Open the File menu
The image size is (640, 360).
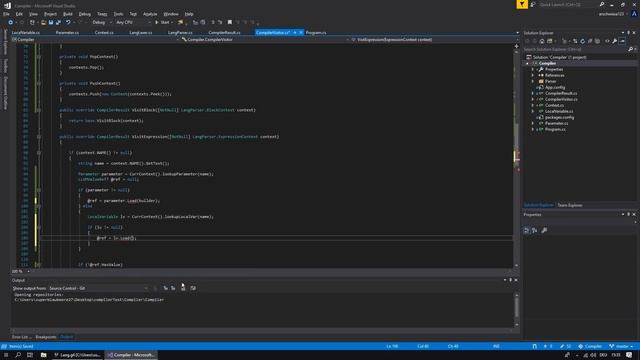click(6, 14)
